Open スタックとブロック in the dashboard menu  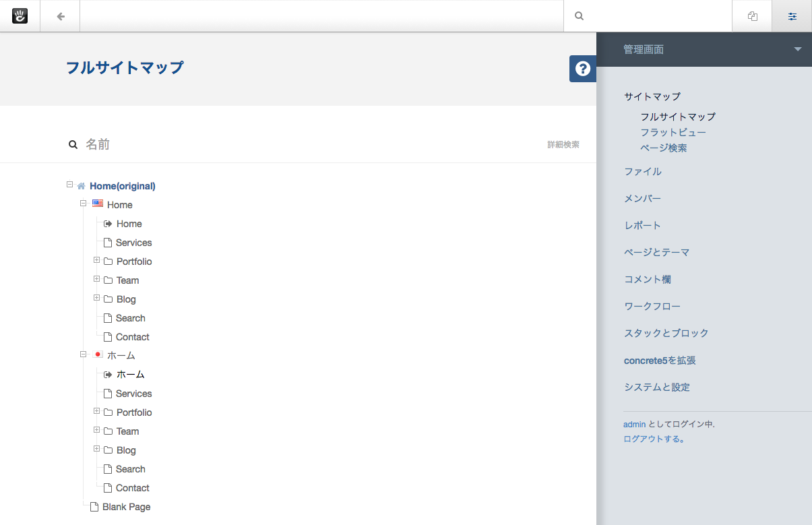pos(666,333)
